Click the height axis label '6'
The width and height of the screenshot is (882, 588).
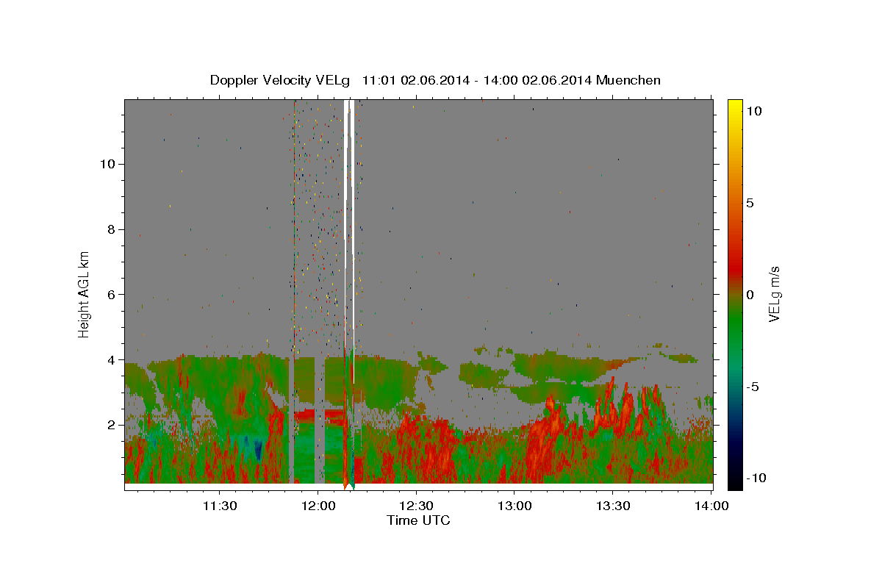110,294
